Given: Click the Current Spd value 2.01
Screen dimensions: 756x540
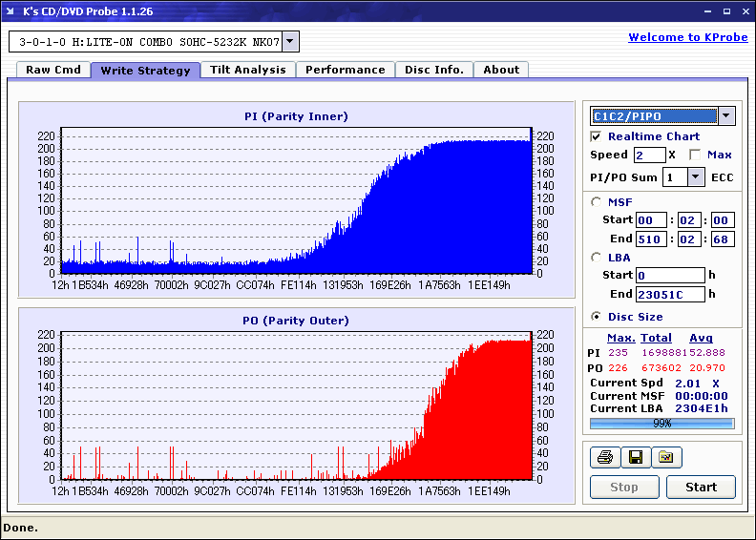Looking at the screenshot, I should (x=687, y=384).
